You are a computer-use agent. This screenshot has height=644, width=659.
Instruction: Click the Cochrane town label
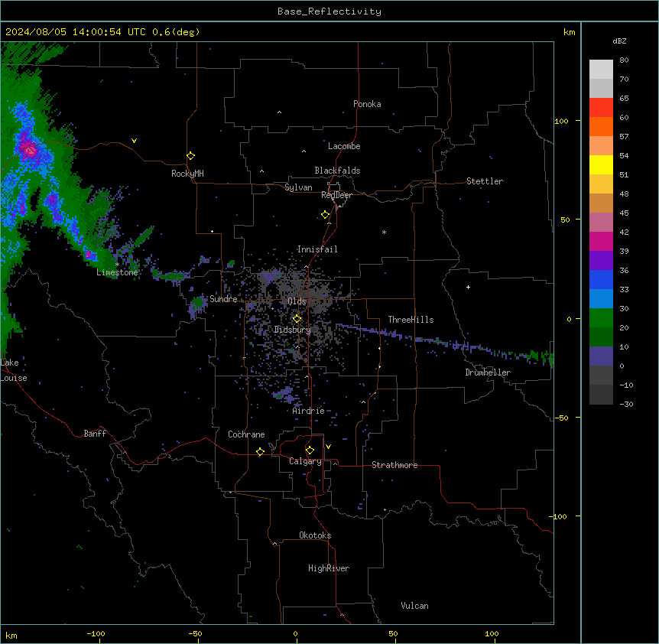pos(246,434)
